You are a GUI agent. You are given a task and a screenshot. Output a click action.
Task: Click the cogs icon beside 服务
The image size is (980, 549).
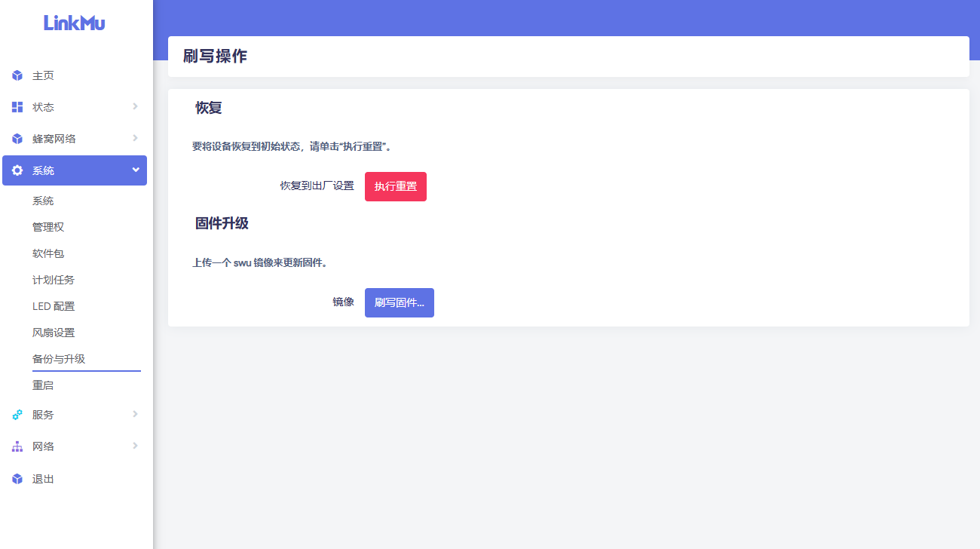click(17, 415)
